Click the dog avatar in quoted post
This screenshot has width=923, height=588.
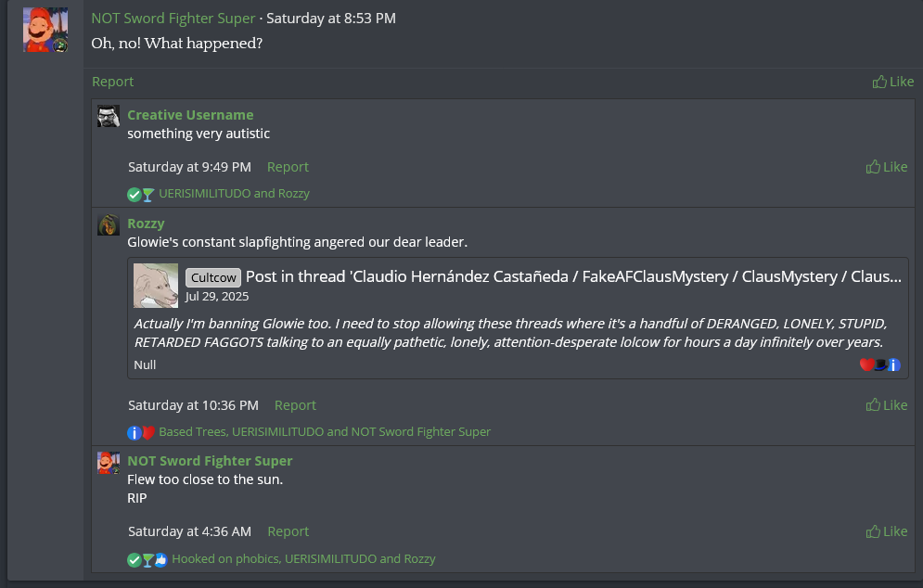tap(156, 285)
